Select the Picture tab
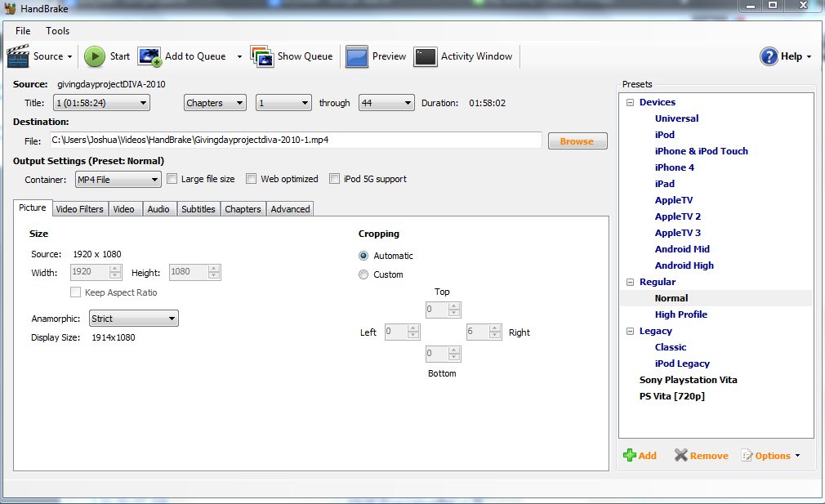 point(33,207)
